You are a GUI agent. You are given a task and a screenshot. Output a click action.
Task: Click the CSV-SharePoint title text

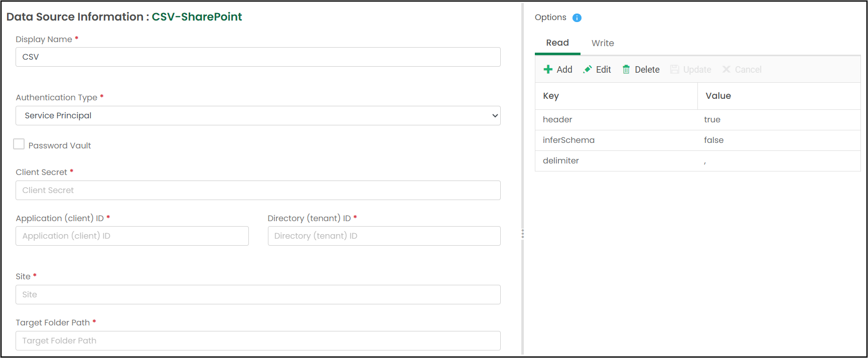[197, 17]
